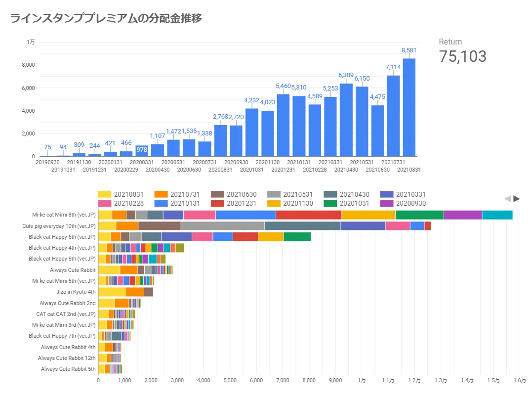532x399 pixels.
Task: Select the 20210430 legend entry
Action: coord(346,194)
